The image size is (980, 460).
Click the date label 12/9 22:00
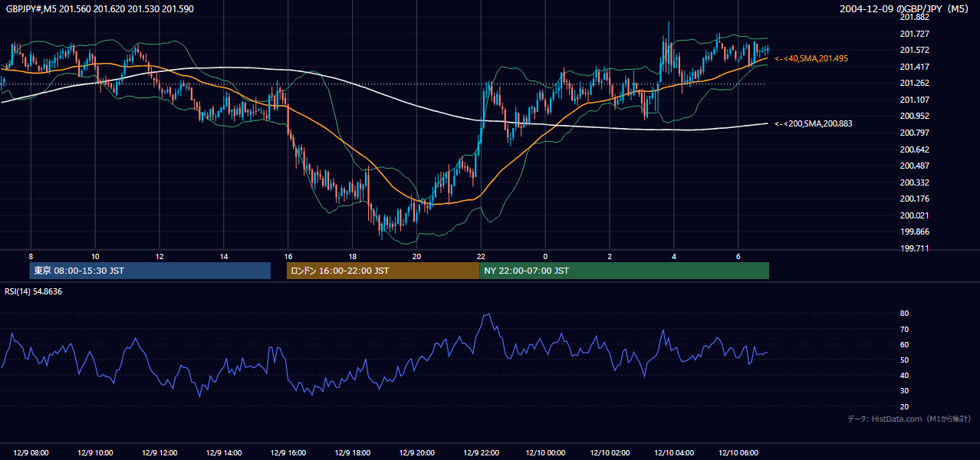(x=481, y=452)
